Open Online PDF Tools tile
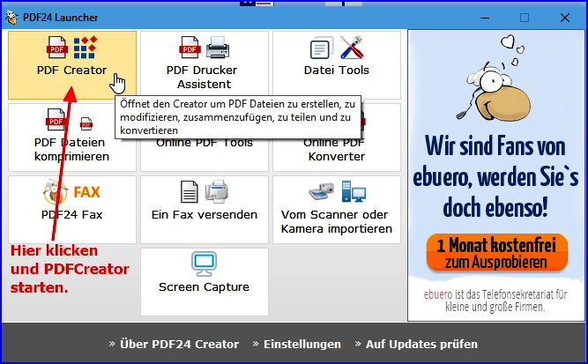The width and height of the screenshot is (588, 364). tap(204, 154)
